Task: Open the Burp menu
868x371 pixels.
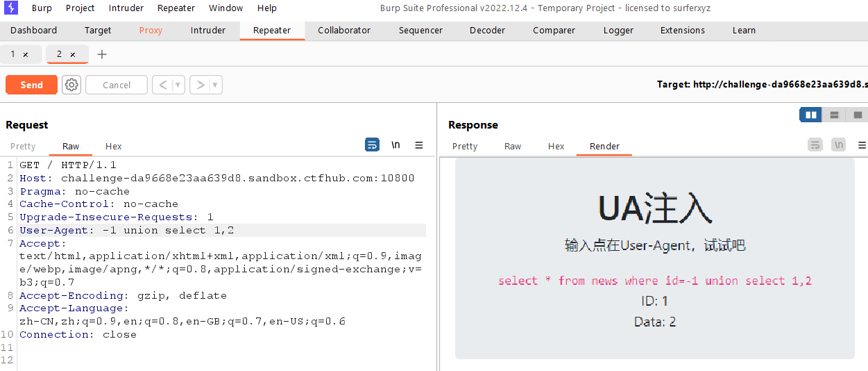Action: (x=42, y=8)
